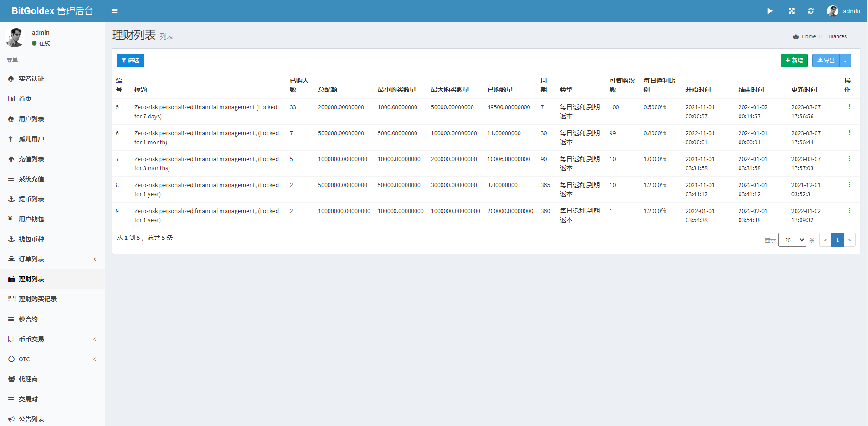Viewport: 868px width, 426px height.
Task: Open the export options dropdown arrow
Action: [845, 61]
